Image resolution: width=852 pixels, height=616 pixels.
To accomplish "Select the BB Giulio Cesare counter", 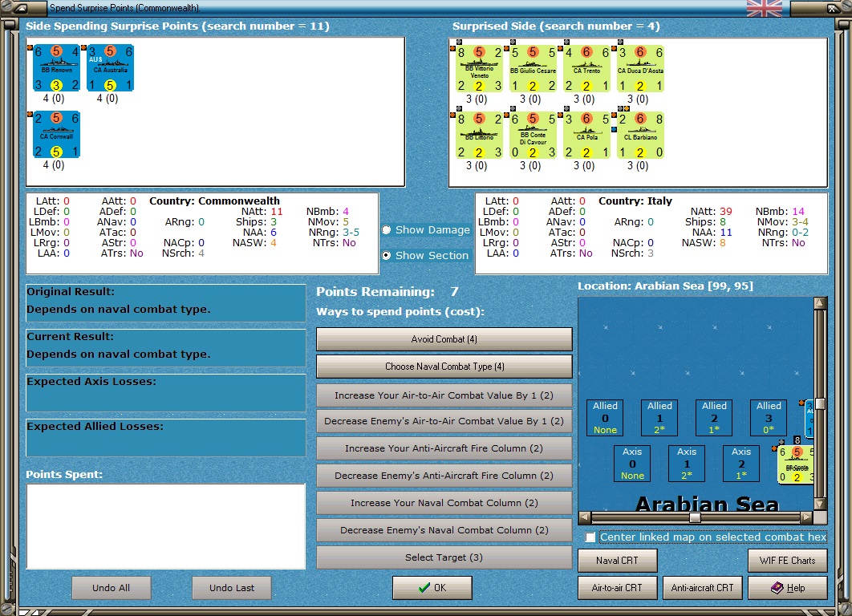I will coord(533,68).
